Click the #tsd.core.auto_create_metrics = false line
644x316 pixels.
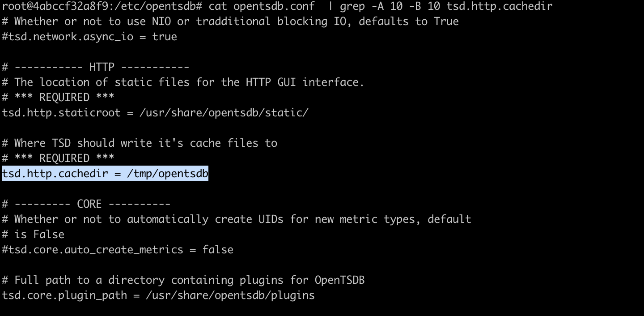point(118,249)
